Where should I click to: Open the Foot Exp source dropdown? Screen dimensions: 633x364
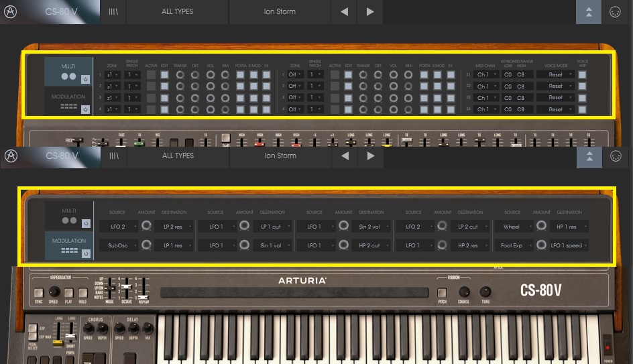point(514,245)
